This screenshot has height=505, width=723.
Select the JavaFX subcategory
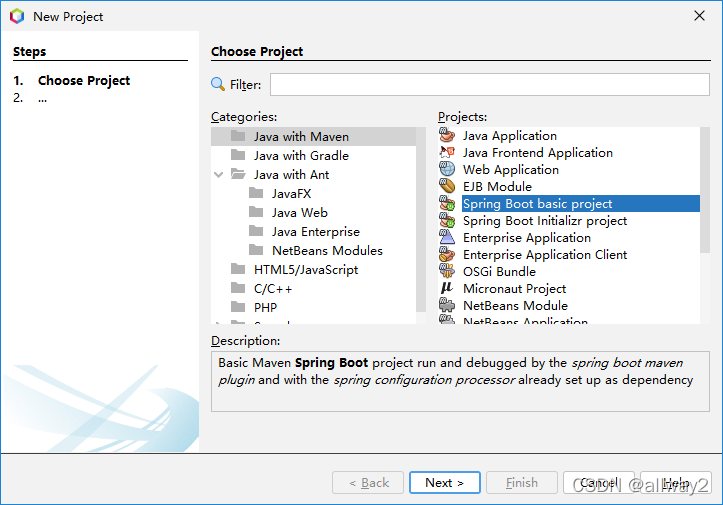click(x=291, y=194)
